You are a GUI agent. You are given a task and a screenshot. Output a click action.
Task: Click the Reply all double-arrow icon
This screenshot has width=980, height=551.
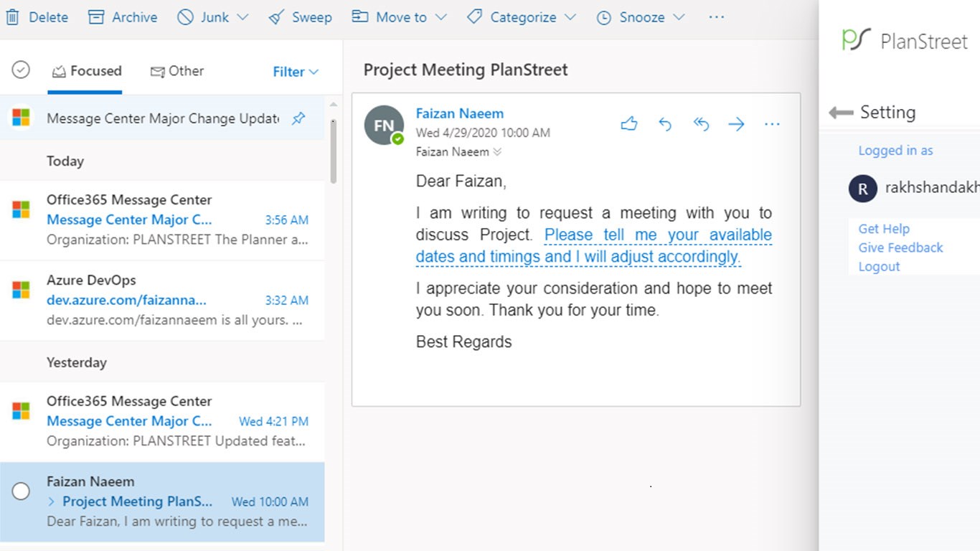[701, 124]
